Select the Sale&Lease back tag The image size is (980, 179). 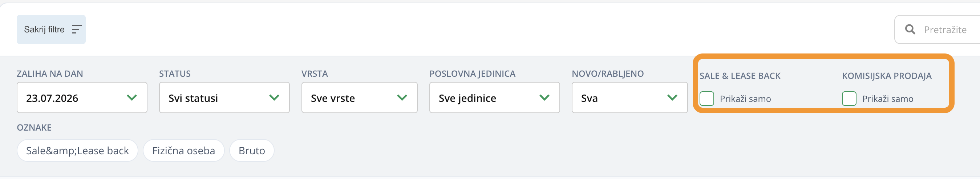click(77, 150)
